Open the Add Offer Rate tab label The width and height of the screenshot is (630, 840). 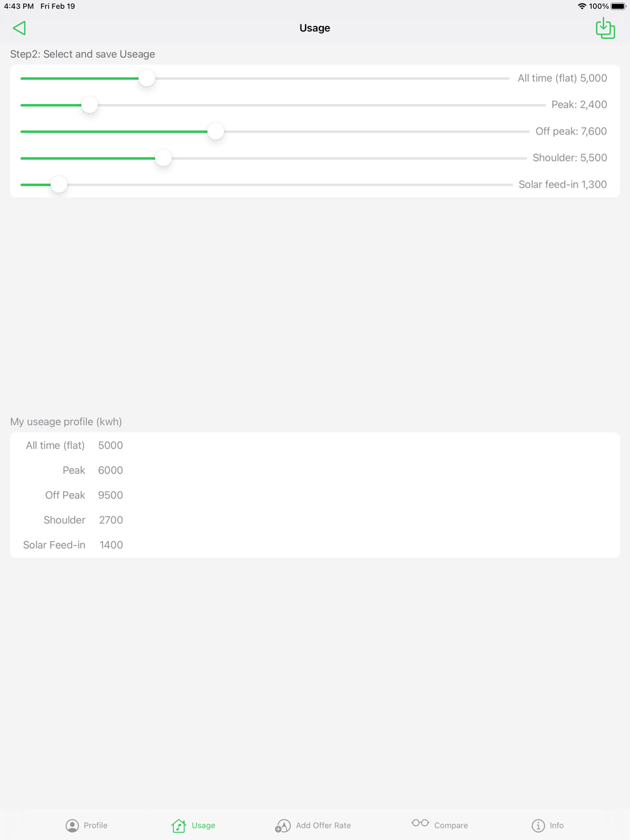(323, 826)
